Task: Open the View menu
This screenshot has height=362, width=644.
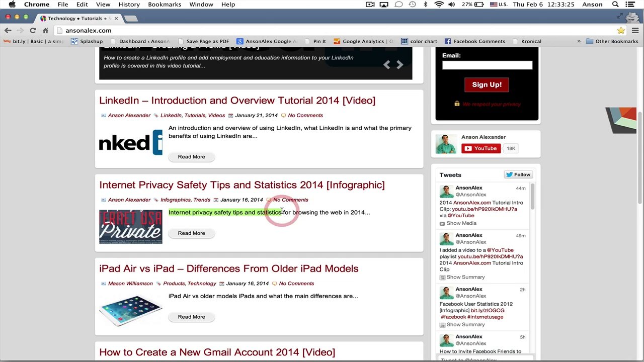Action: point(103,5)
